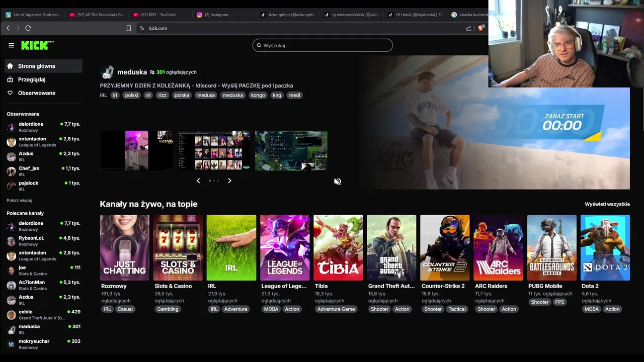Open mokrysuchar in Polecane kanały

coord(43,344)
